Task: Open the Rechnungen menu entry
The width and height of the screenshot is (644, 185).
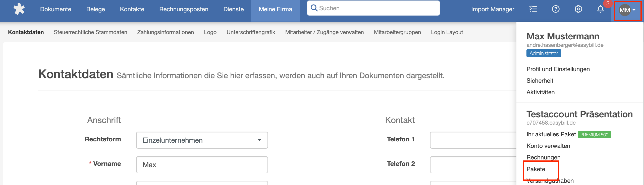Action: coord(544,157)
